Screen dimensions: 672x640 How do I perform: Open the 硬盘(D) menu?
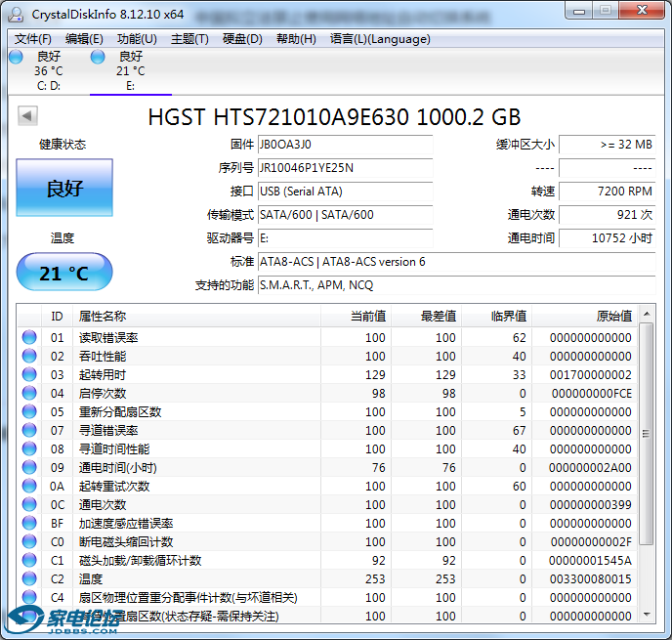[242, 39]
